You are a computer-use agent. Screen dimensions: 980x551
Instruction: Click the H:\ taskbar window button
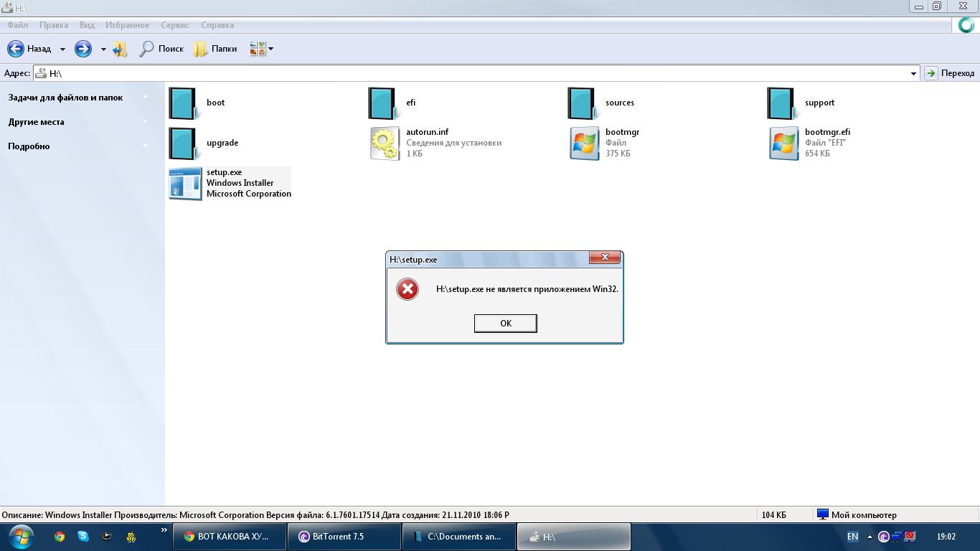coord(574,537)
